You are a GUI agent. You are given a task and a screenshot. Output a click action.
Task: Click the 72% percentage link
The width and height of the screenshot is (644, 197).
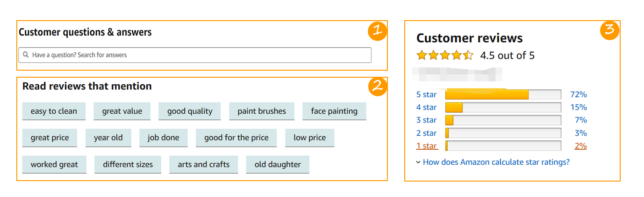click(x=579, y=95)
